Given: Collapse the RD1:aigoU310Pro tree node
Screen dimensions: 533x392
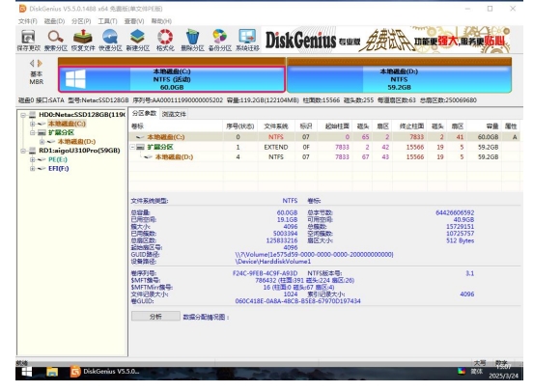Looking at the screenshot, I should click(x=23, y=151).
